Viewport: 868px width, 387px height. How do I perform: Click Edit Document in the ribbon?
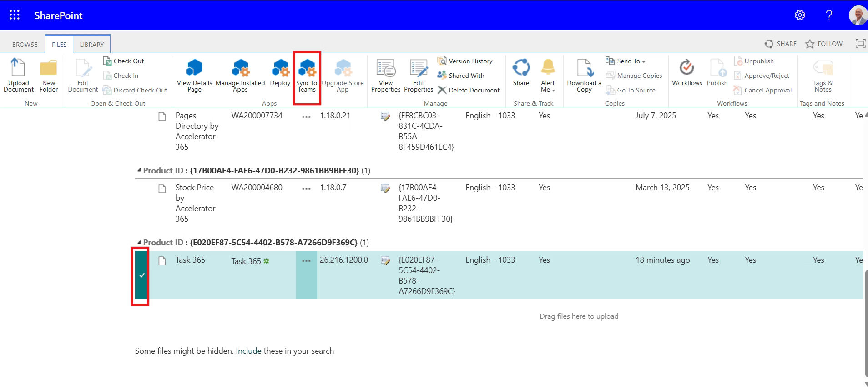(x=83, y=75)
